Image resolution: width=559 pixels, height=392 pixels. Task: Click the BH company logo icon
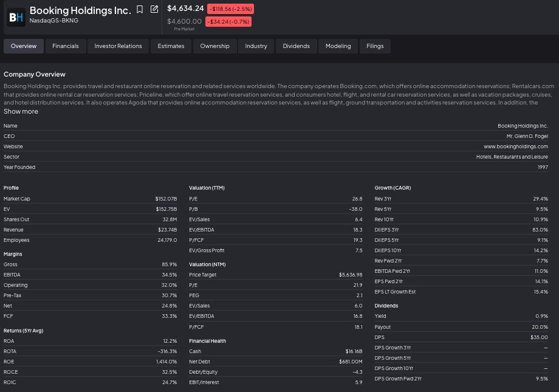coord(16,17)
